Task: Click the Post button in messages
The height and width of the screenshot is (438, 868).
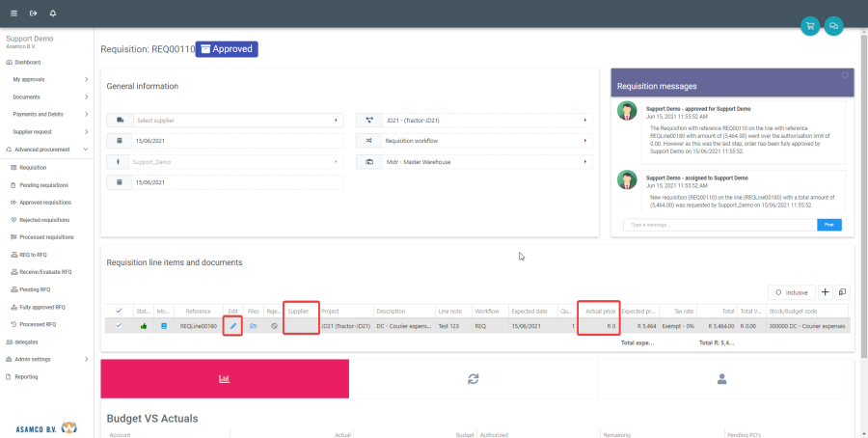Action: 828,225
